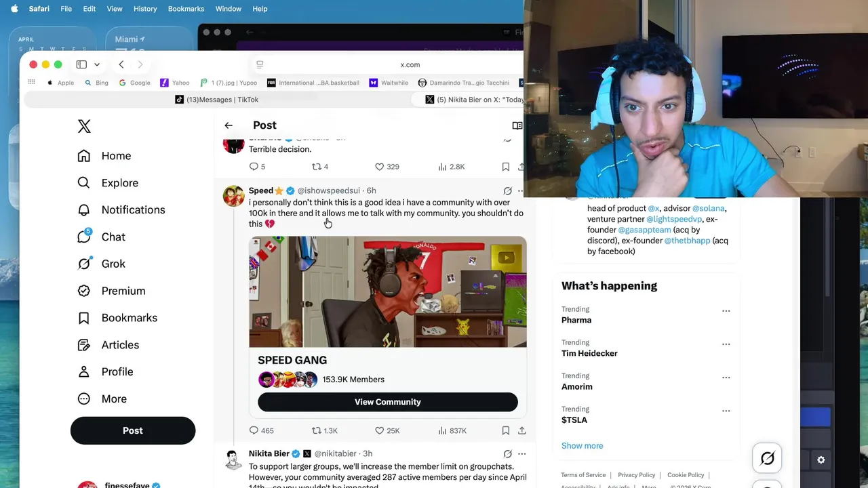The width and height of the screenshot is (868, 488).
Task: Click View Community button
Action: point(388,402)
